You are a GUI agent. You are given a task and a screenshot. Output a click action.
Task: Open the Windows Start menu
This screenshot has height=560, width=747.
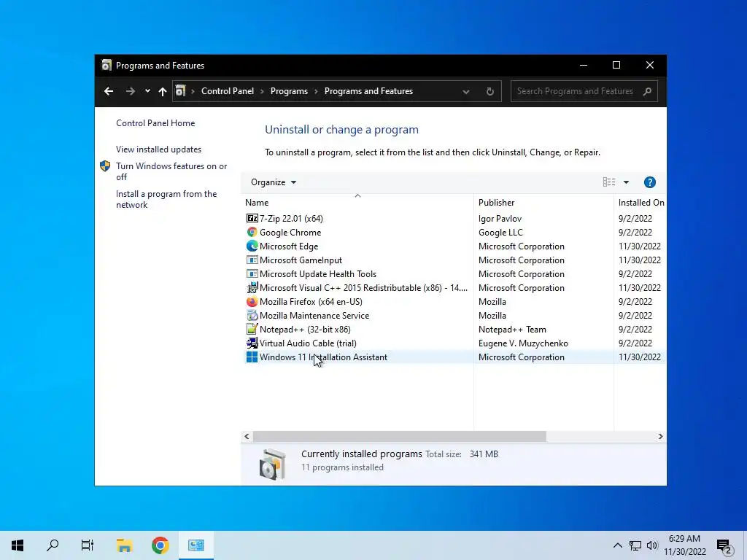[x=18, y=545]
